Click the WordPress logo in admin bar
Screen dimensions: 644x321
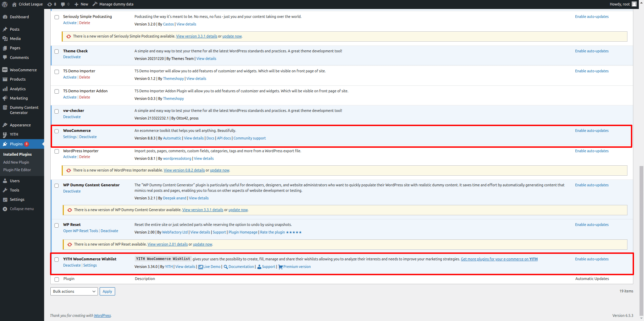(5, 4)
